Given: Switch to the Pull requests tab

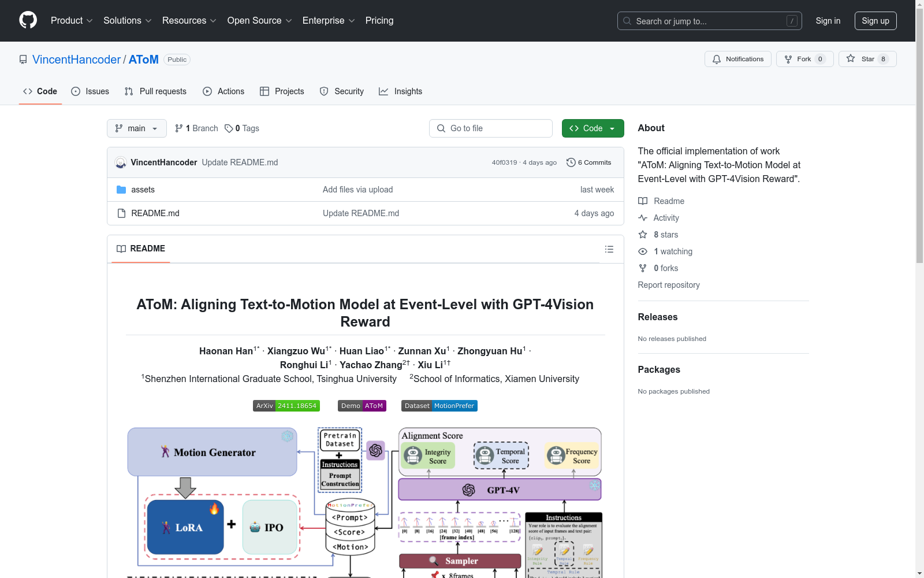Looking at the screenshot, I should coord(155,91).
